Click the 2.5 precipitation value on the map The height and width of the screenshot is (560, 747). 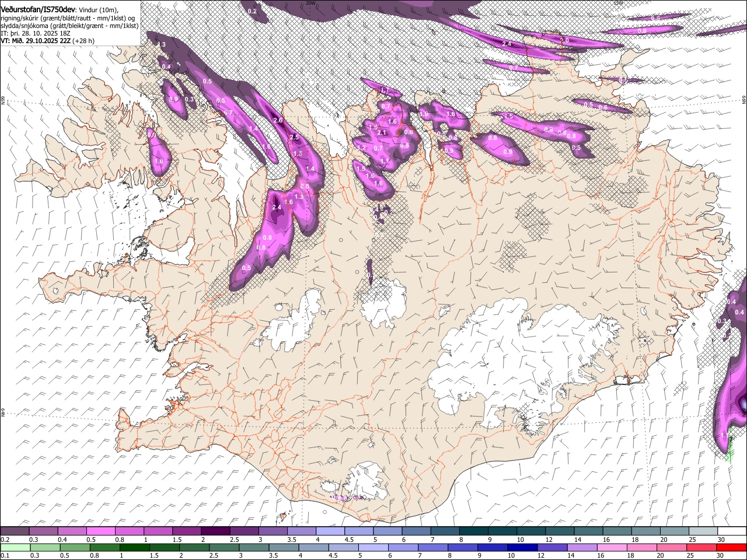[x=294, y=137]
